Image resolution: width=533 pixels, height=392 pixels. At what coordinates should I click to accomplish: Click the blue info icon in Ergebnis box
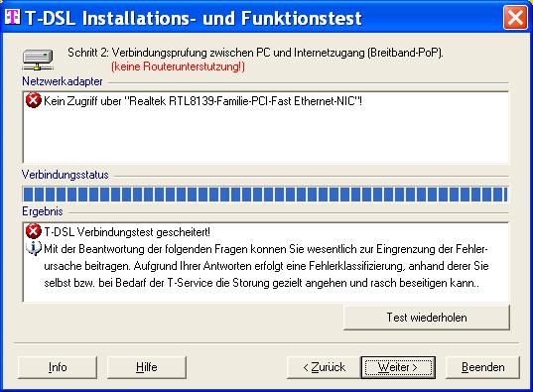pyautogui.click(x=34, y=248)
